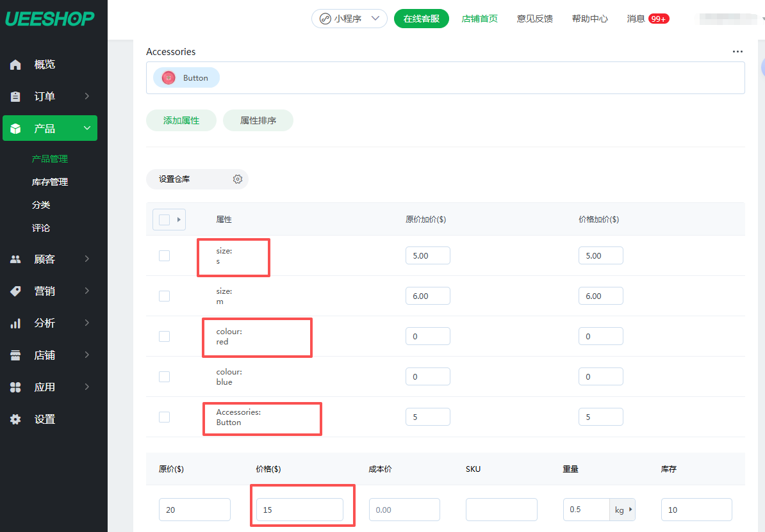Screen dimensions: 765x532
Task: Go to 分类 in product submenu
Action: coord(41,205)
